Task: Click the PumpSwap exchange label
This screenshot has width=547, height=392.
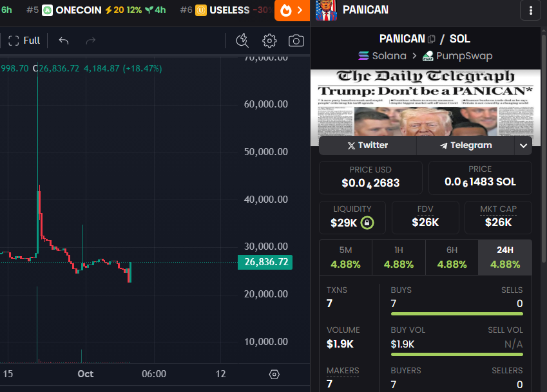Action: pos(464,56)
